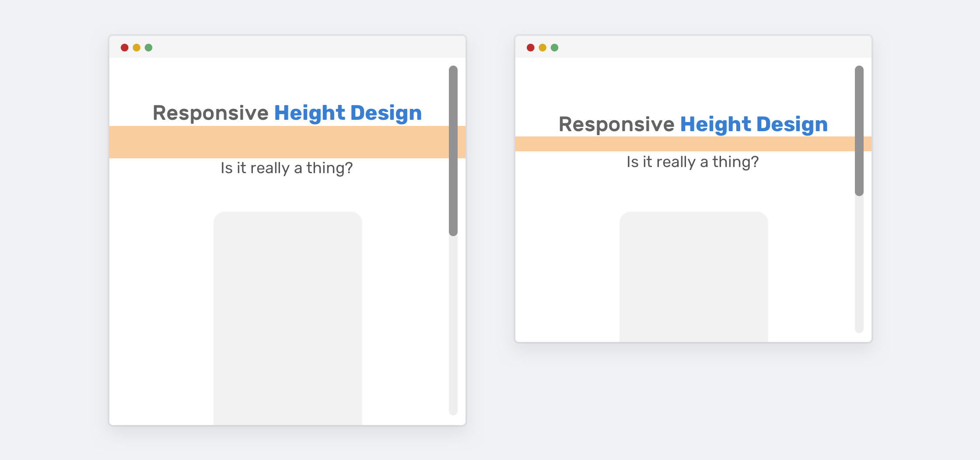
Task: Click "Is it really a thing?" in the taller window
Action: coord(287,168)
